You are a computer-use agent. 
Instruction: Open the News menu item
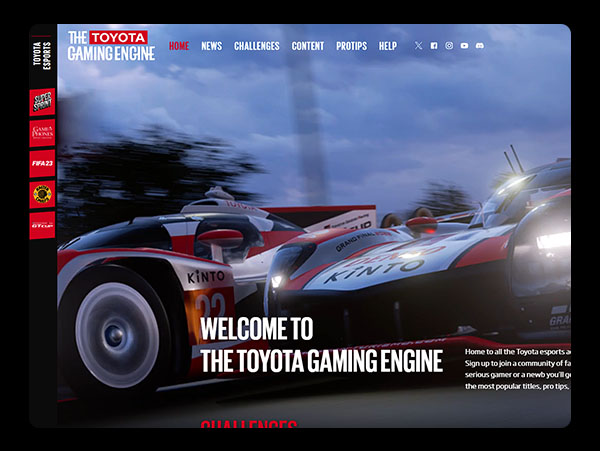tap(211, 46)
